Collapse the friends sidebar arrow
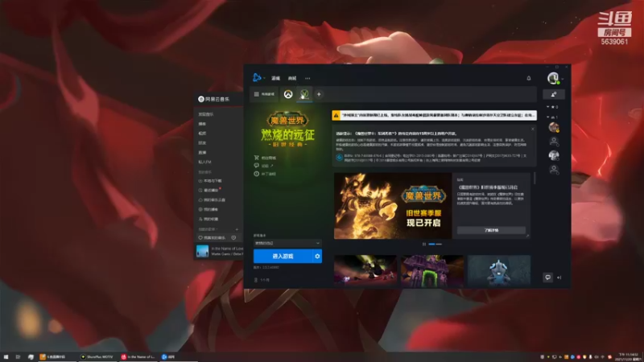The width and height of the screenshot is (644, 362). point(559,278)
